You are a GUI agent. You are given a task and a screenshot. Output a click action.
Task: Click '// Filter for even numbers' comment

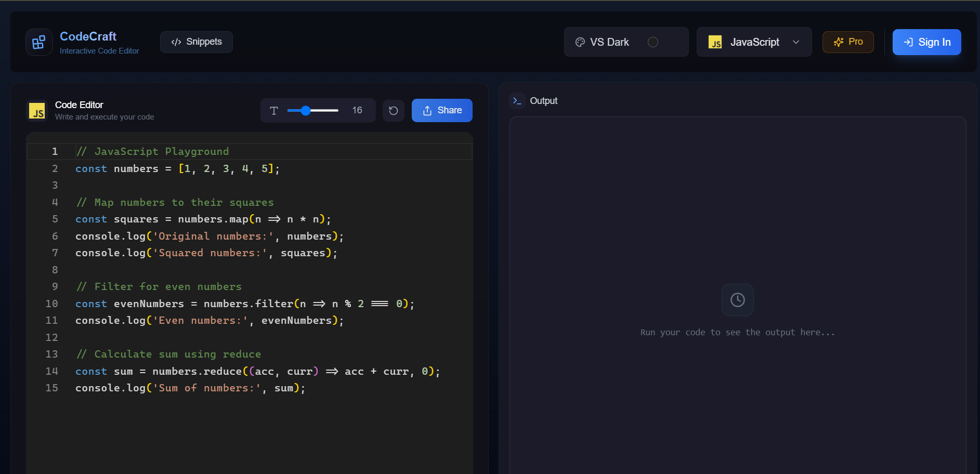[159, 286]
